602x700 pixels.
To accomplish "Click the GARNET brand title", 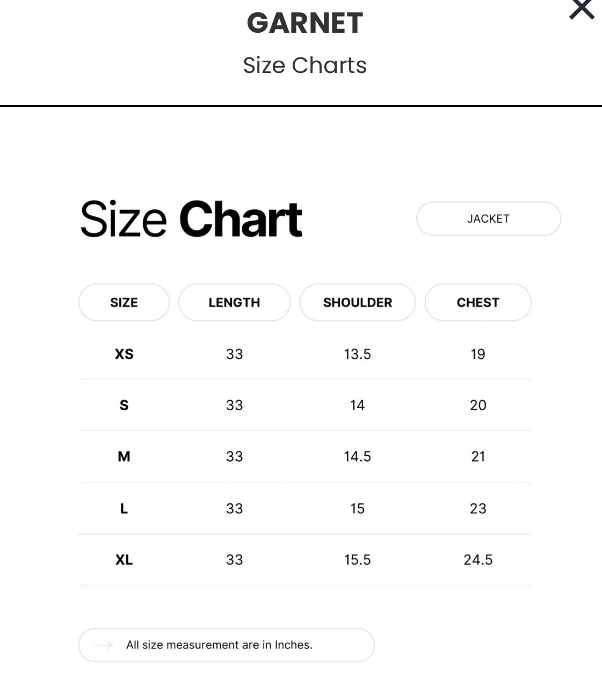I will [x=305, y=23].
